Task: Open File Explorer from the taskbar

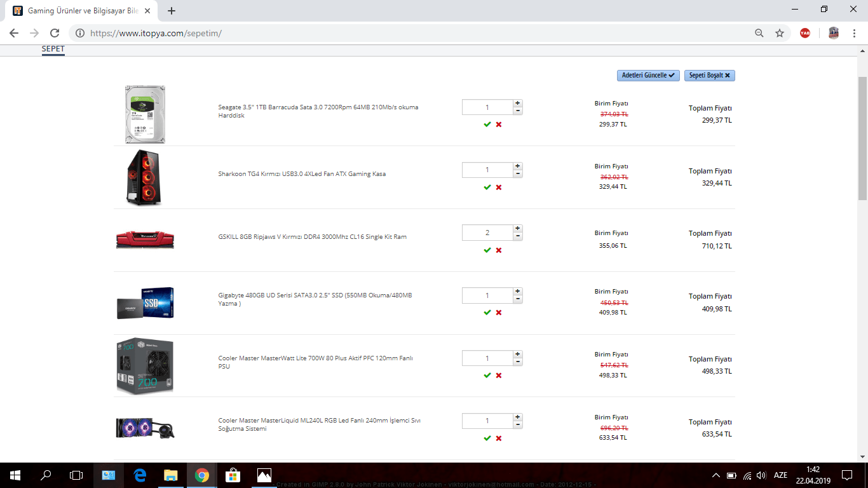Action: [171, 475]
